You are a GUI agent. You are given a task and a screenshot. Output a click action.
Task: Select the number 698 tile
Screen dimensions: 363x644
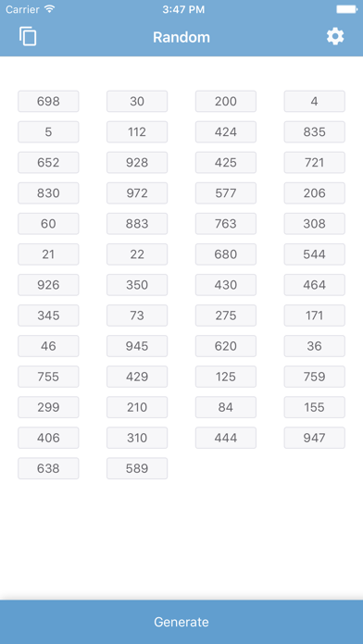(x=48, y=101)
